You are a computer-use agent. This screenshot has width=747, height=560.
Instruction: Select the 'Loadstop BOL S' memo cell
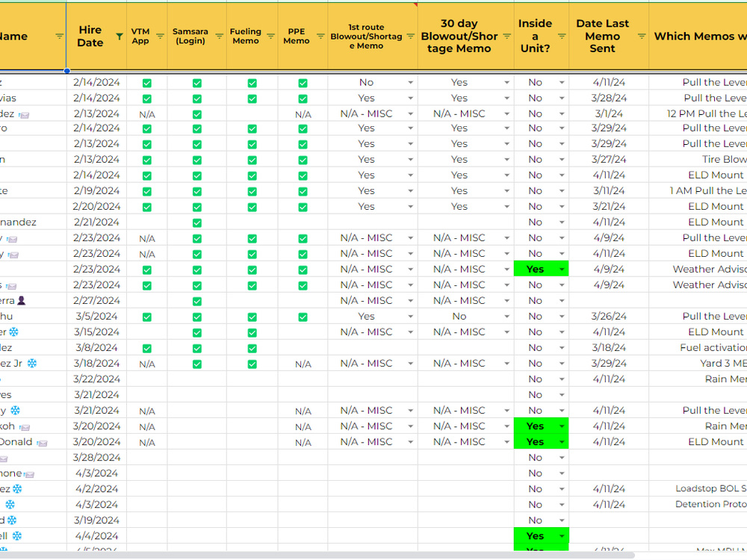pos(698,488)
